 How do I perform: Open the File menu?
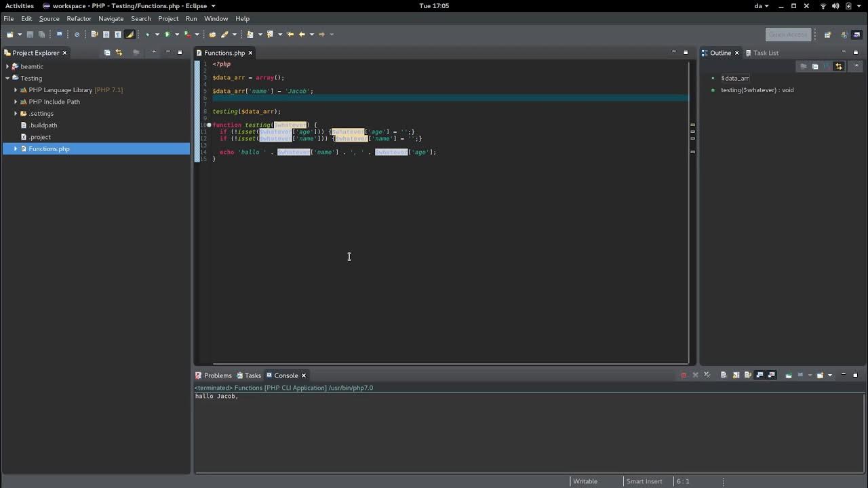(9, 18)
